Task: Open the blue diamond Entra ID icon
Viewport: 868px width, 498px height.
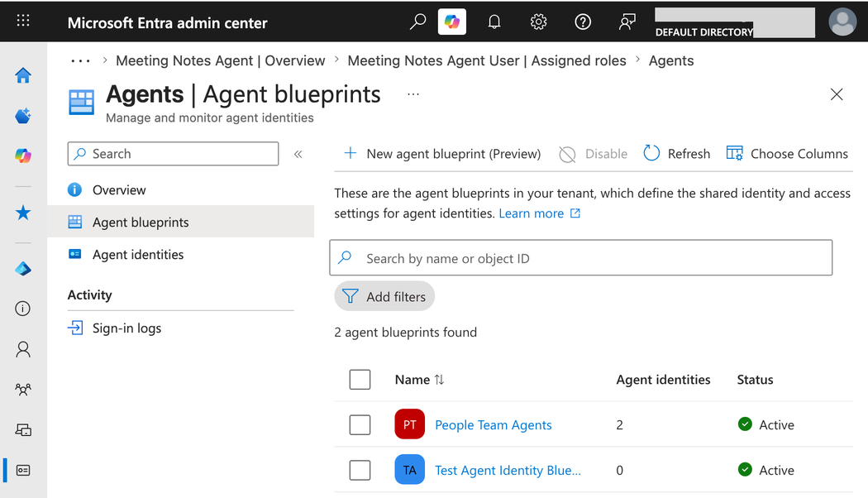Action: pos(22,269)
